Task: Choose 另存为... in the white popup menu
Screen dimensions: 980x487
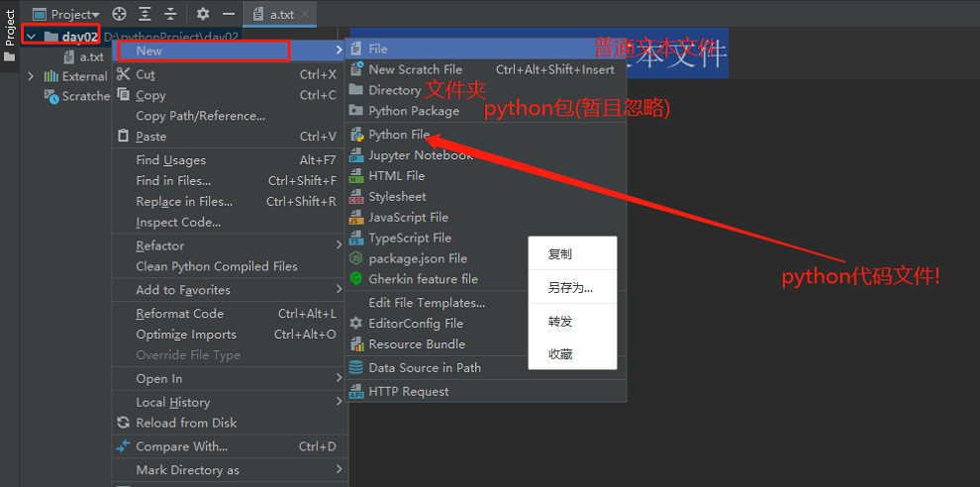Action: pos(572,288)
